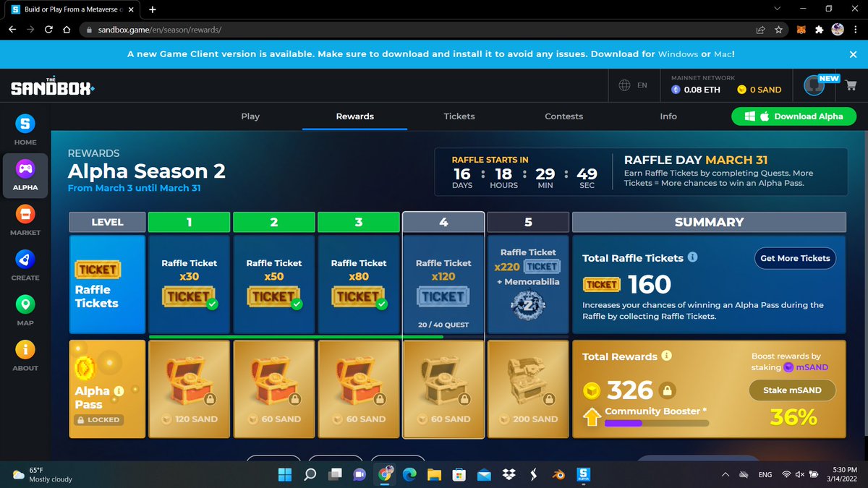The image size is (868, 488).
Task: Open the Market sidebar icon
Action: (25, 214)
